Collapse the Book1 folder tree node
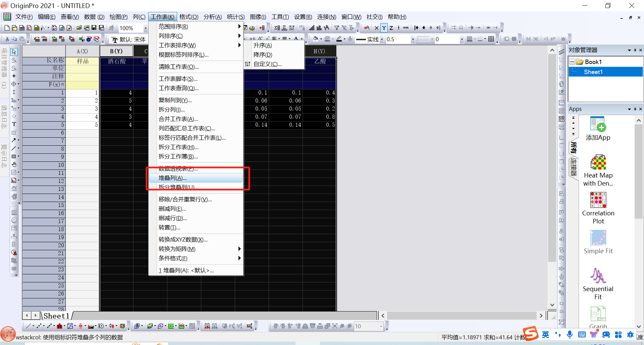This screenshot has width=644, height=345. [x=572, y=62]
